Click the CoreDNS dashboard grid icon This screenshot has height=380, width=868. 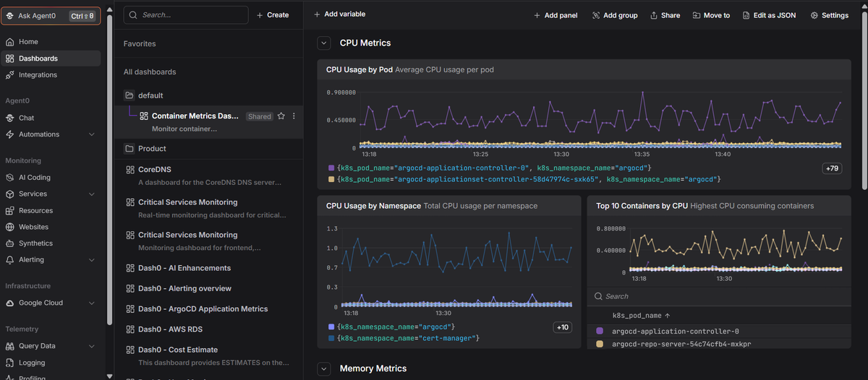(130, 170)
